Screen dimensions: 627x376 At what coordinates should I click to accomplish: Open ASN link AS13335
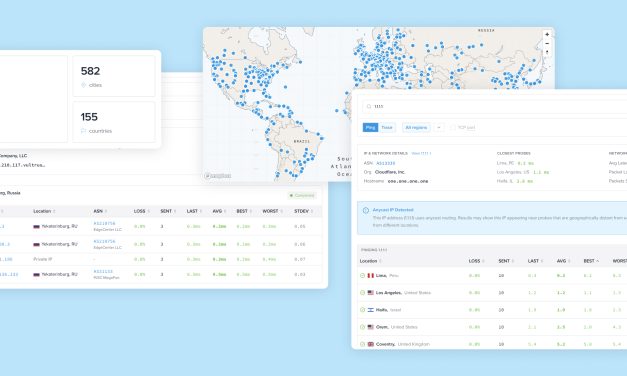click(x=385, y=163)
